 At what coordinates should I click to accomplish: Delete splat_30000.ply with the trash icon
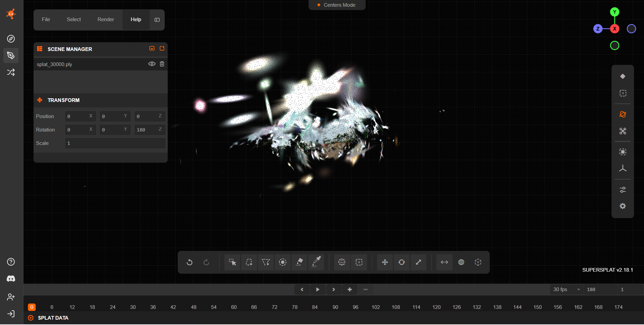click(162, 64)
